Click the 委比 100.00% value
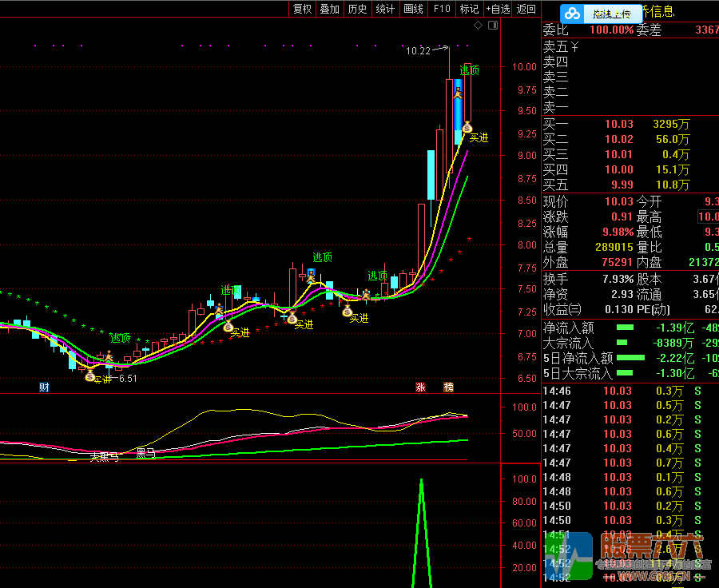 pyautogui.click(x=611, y=30)
